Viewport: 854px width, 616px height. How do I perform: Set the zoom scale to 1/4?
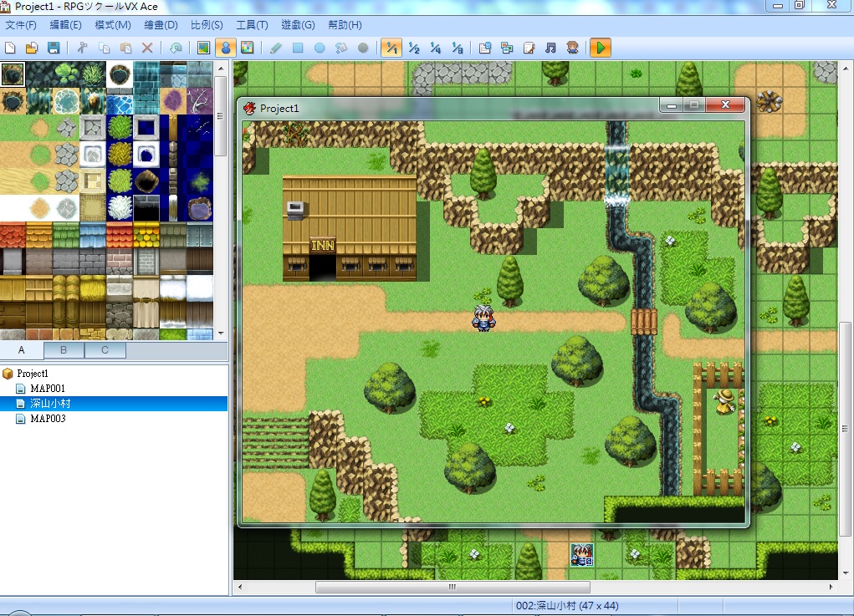click(435, 48)
